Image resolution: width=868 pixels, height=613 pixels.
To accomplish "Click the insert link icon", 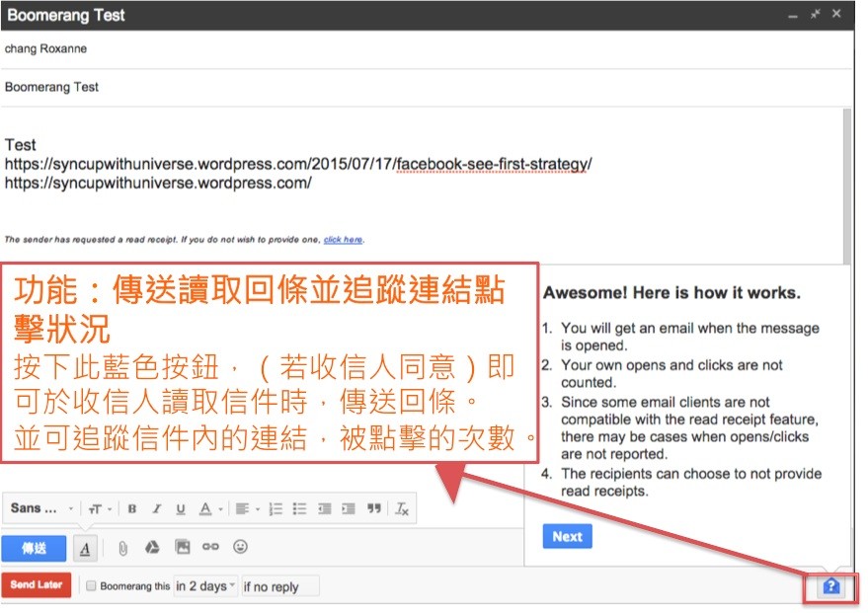I will pos(210,547).
